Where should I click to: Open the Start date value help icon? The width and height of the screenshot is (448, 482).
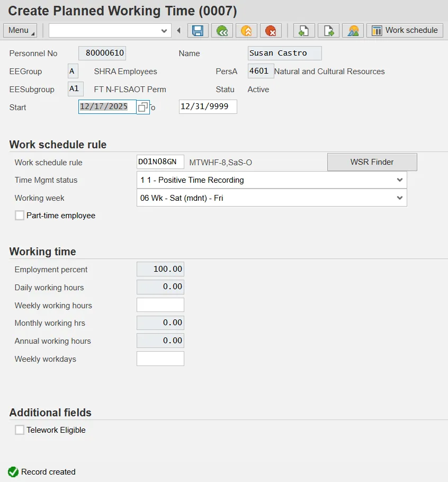[143, 107]
